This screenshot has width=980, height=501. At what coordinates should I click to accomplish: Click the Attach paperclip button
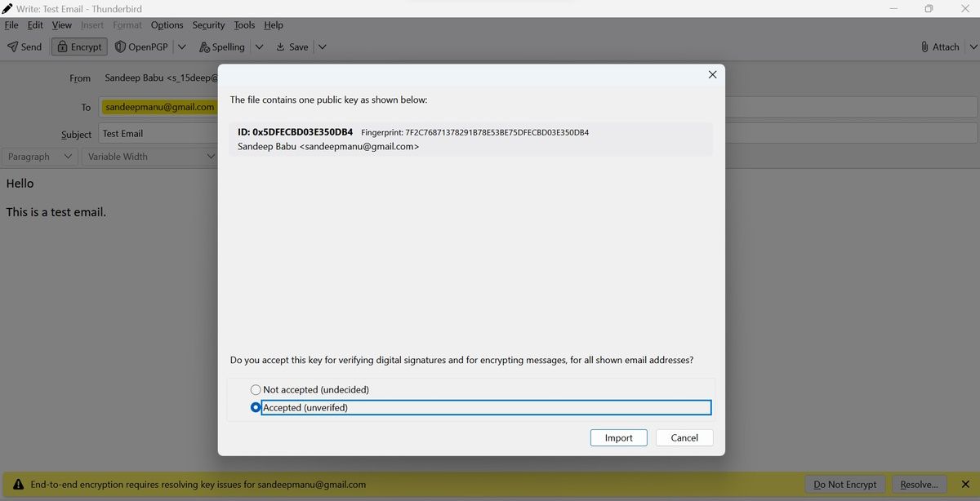pos(940,47)
